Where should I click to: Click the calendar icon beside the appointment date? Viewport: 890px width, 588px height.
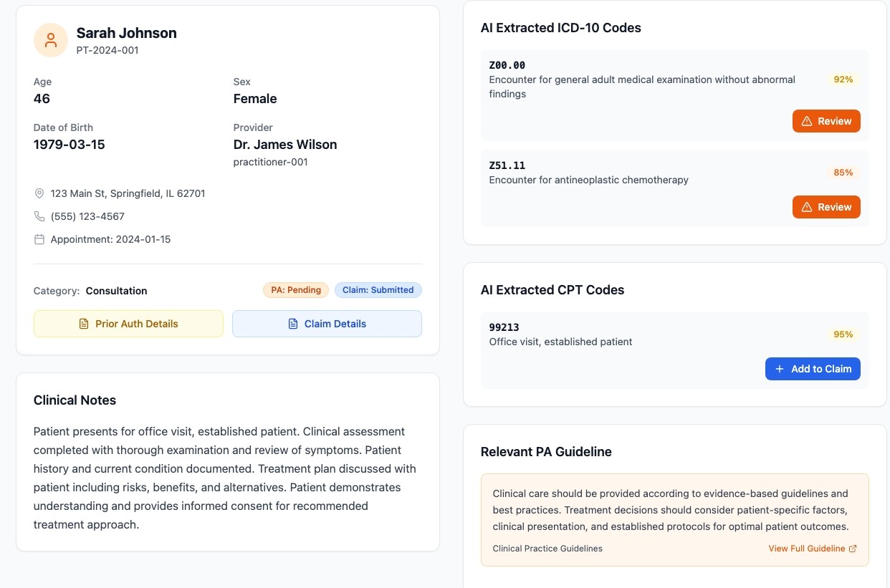(39, 239)
